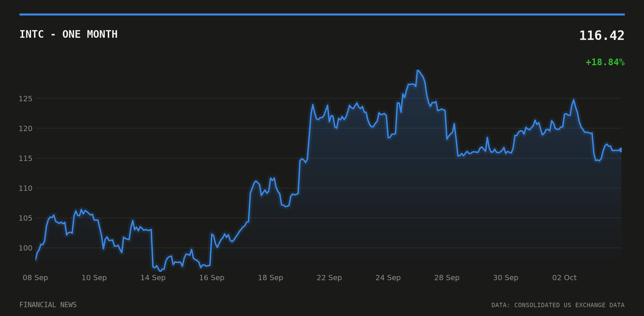Viewport: 644px width, 316px height.
Task: Click the 30 Sep date label
Action: coord(506,278)
